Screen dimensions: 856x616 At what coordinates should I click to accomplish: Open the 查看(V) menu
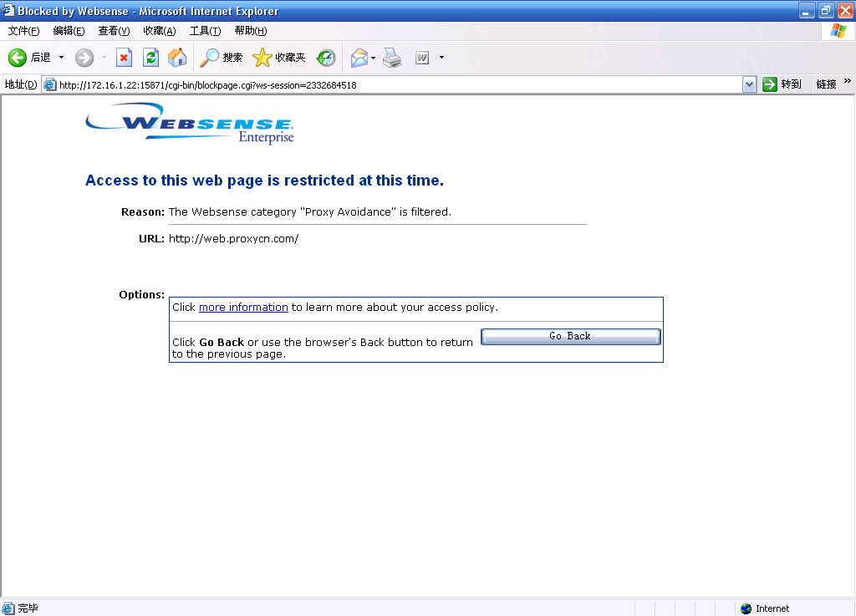114,31
